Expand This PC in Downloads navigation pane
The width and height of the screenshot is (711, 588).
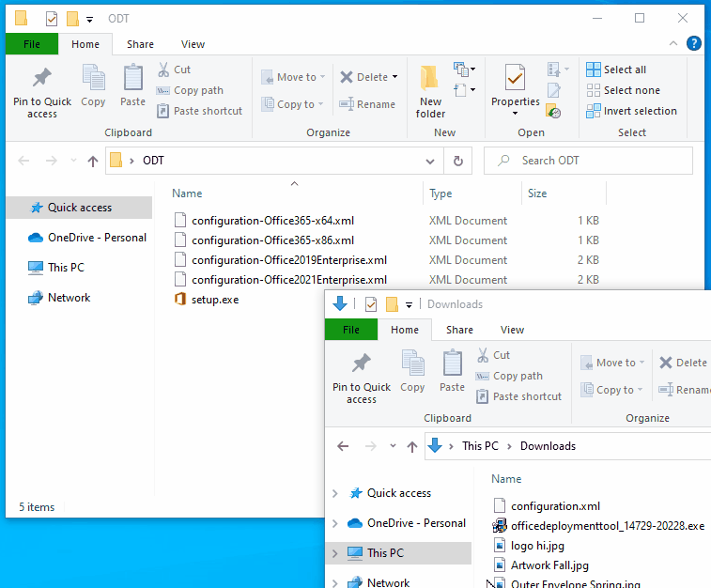(x=335, y=553)
